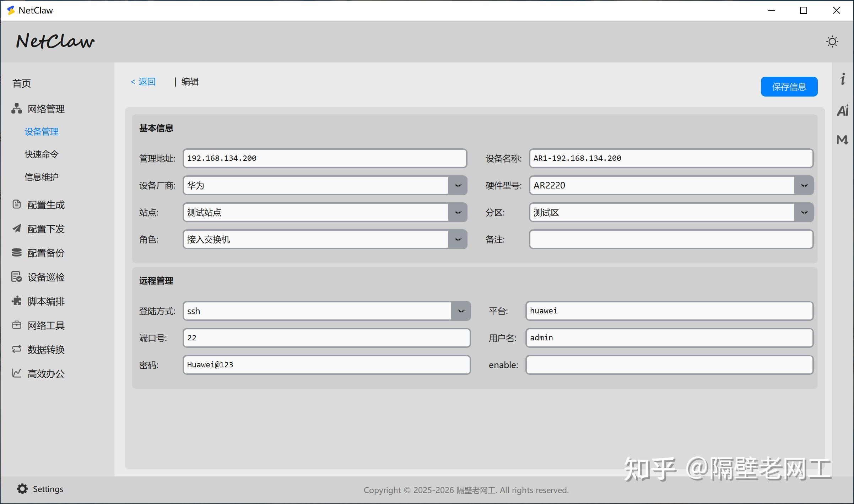The height and width of the screenshot is (504, 854).
Task: Open 网络管理 menu label
Action: [x=46, y=109]
